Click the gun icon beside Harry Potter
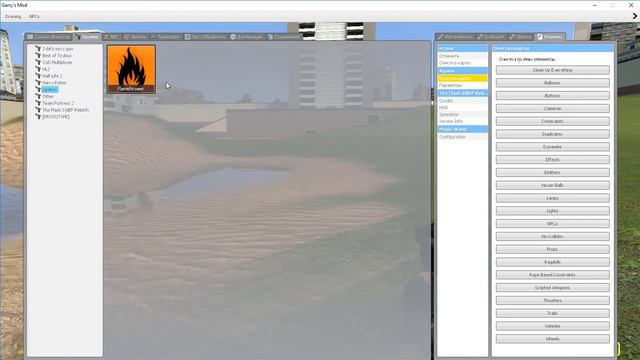640x360 pixels. [38, 82]
